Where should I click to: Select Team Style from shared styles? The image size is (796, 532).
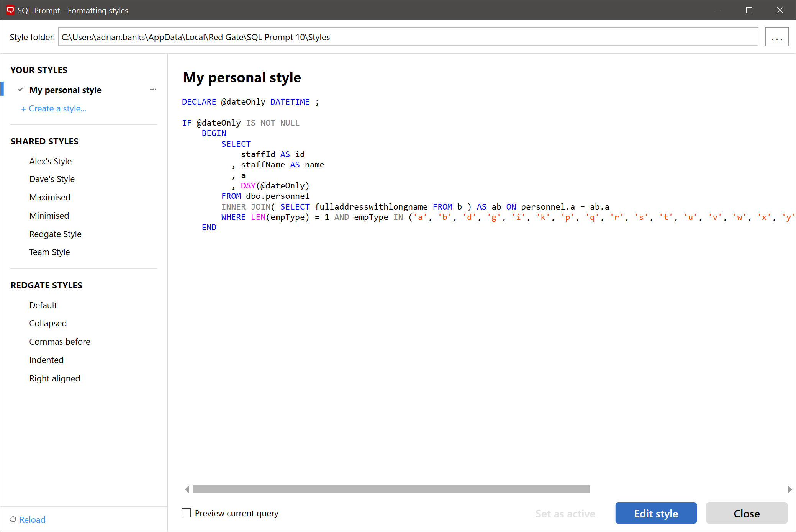49,252
